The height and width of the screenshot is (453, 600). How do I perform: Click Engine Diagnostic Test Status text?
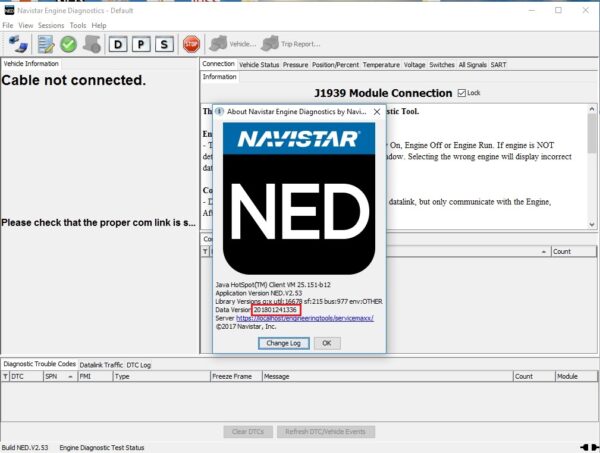[x=102, y=448]
